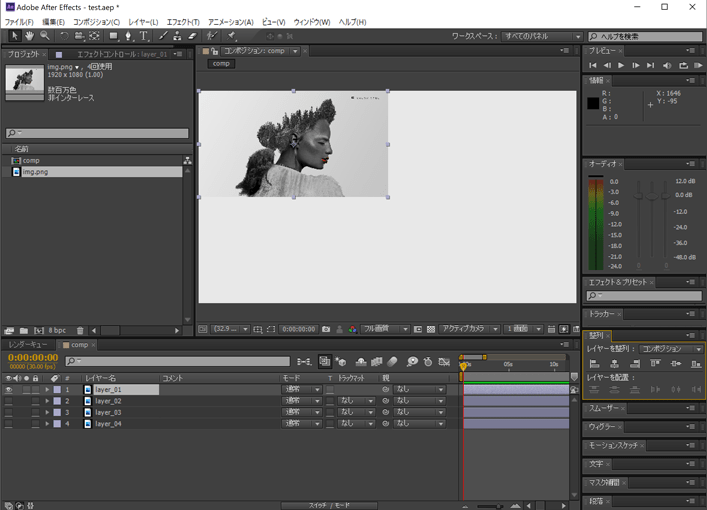Click the align right edges icon
The image size is (707, 510).
pos(634,363)
